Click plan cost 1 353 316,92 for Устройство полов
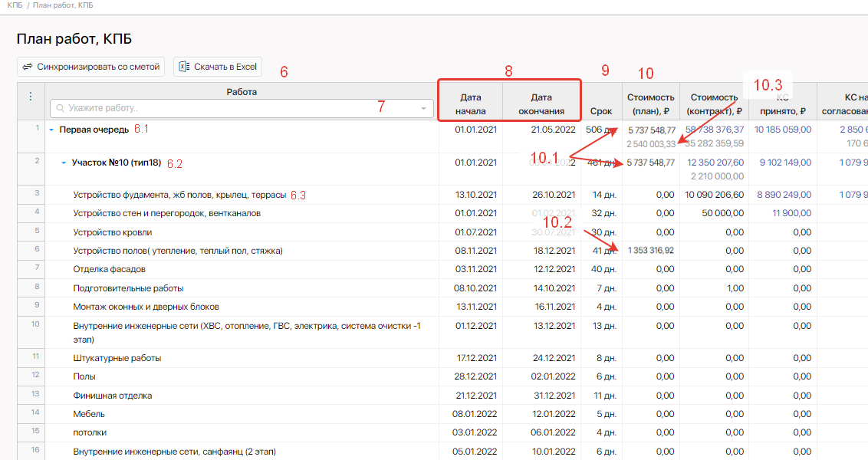868x460 pixels. [650, 251]
